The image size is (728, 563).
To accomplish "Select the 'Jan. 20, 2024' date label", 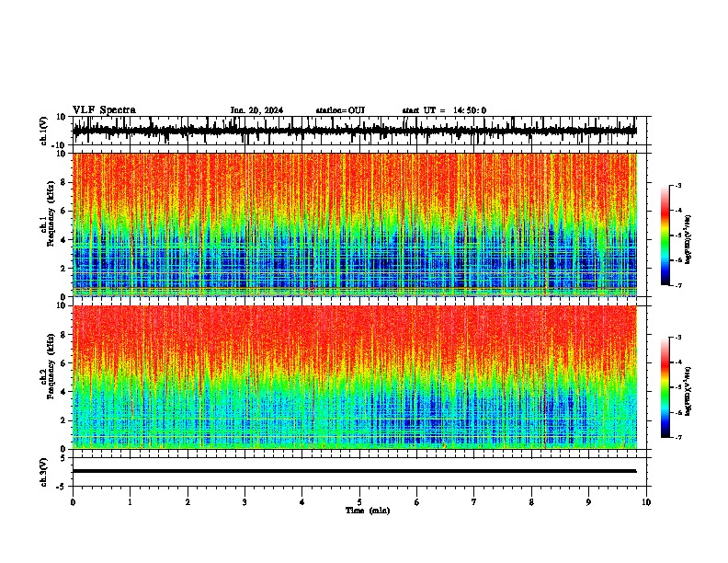I will pos(256,110).
